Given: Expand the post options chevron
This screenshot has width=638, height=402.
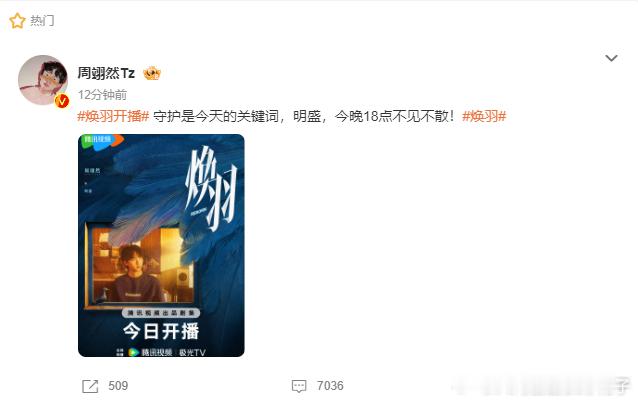Looking at the screenshot, I should 611,58.
